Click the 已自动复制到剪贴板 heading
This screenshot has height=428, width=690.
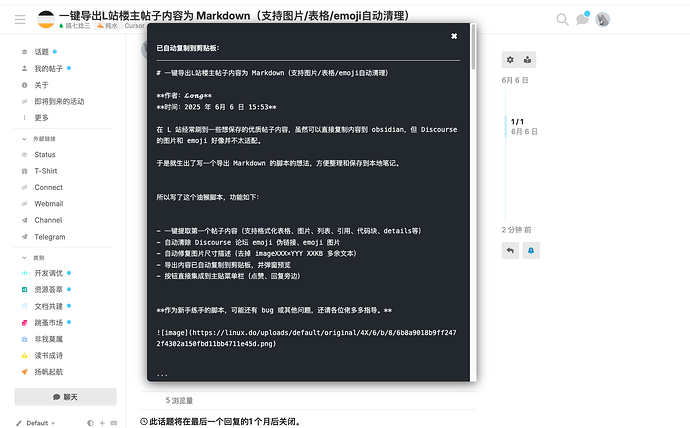point(188,48)
